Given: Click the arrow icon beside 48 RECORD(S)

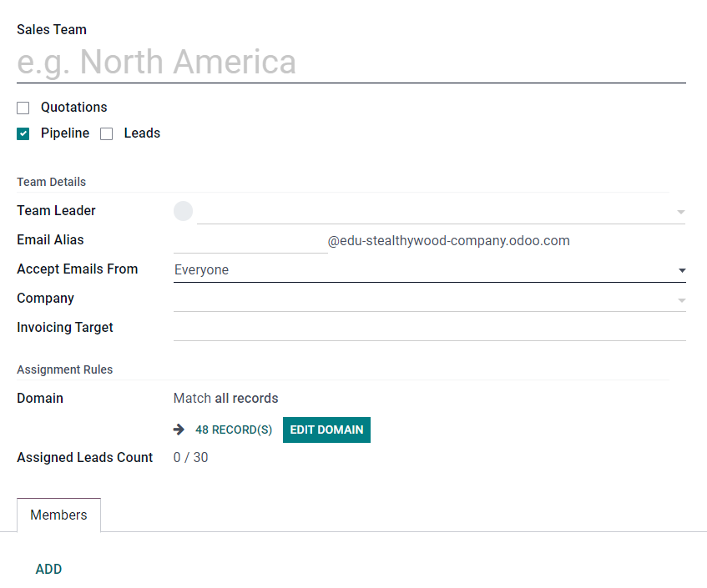Looking at the screenshot, I should (179, 429).
